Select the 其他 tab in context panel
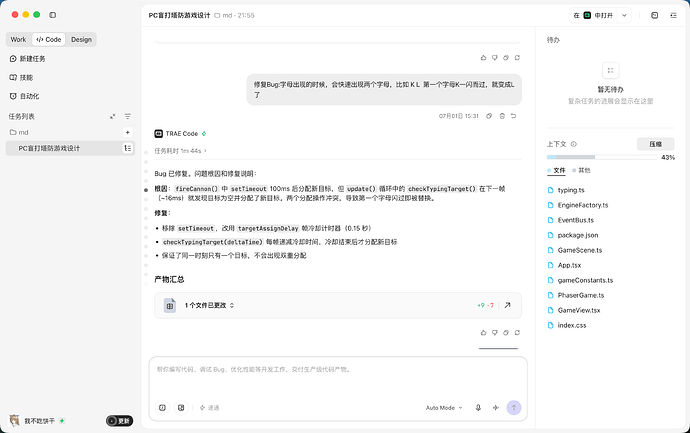This screenshot has width=690, height=433. click(581, 170)
